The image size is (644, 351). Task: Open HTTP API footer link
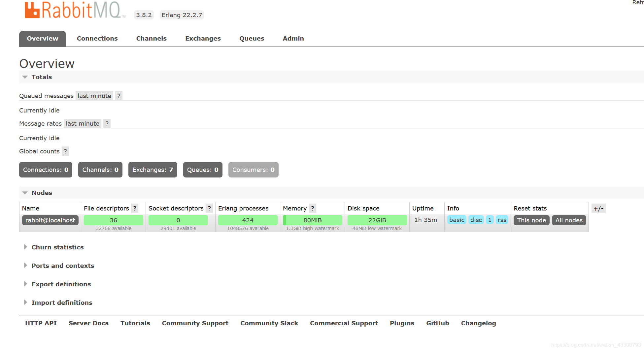[41, 323]
